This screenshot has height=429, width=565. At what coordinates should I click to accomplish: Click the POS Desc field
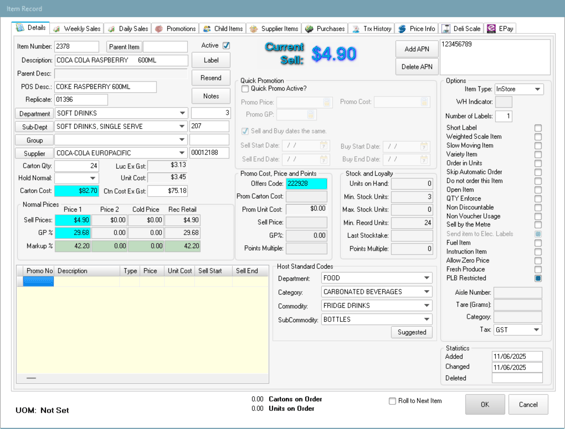coord(106,87)
